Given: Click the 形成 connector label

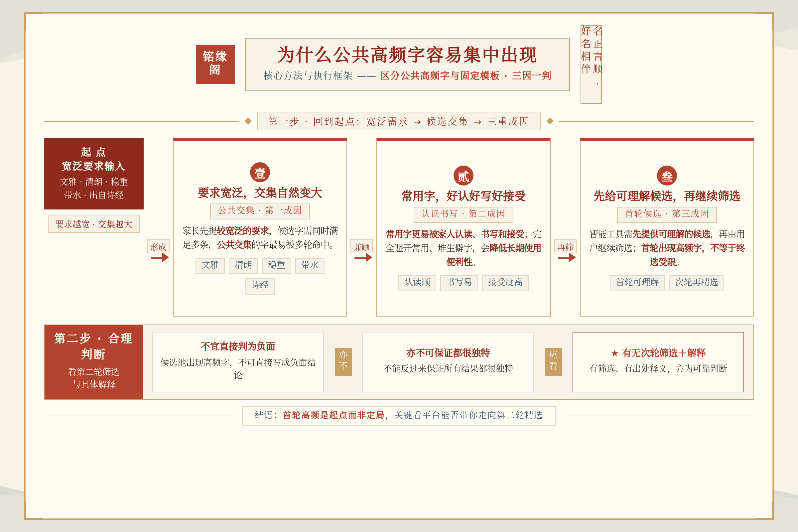Looking at the screenshot, I should pos(158,247).
